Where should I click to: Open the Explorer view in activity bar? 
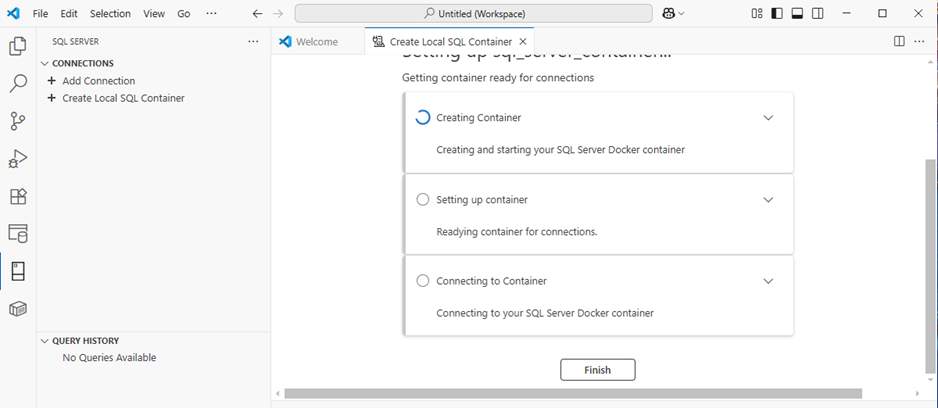18,46
